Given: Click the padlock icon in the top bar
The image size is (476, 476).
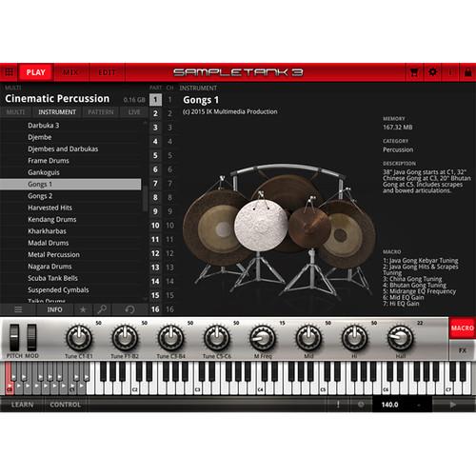Looking at the screenshot, I should (x=467, y=72).
